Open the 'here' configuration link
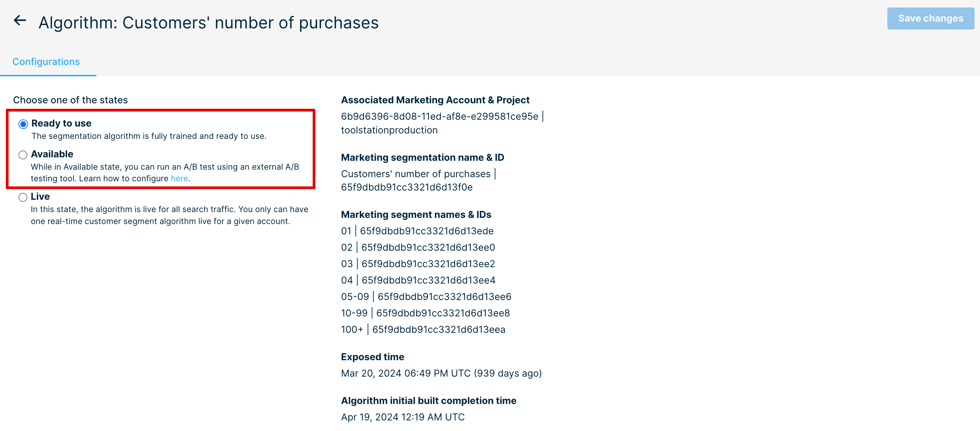 click(x=179, y=178)
